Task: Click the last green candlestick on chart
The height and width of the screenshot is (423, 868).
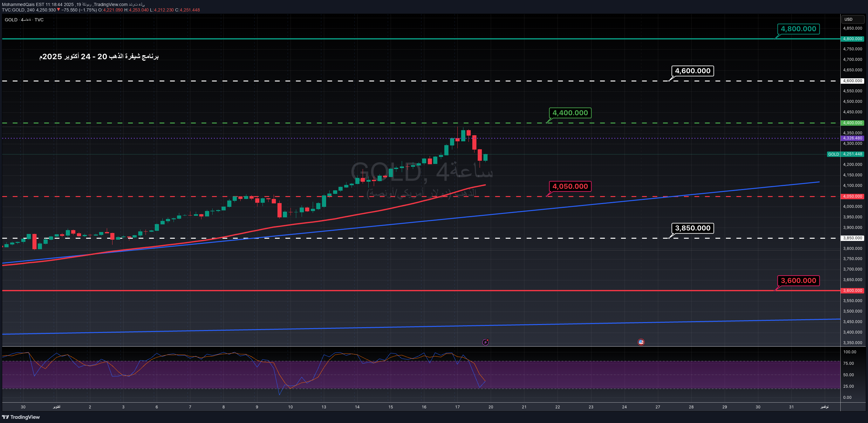Action: (486, 157)
